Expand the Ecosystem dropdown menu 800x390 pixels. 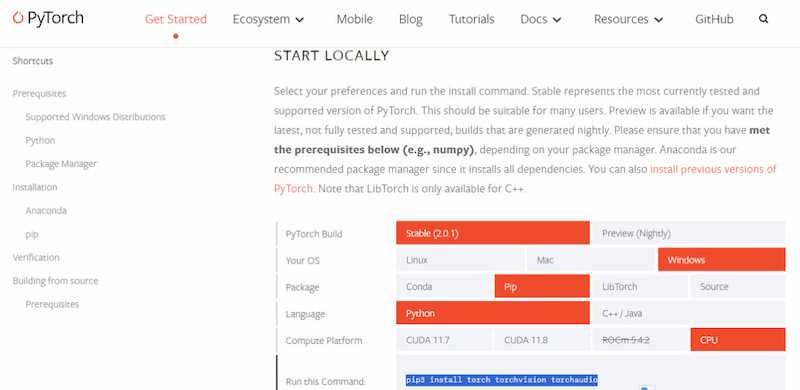[268, 19]
